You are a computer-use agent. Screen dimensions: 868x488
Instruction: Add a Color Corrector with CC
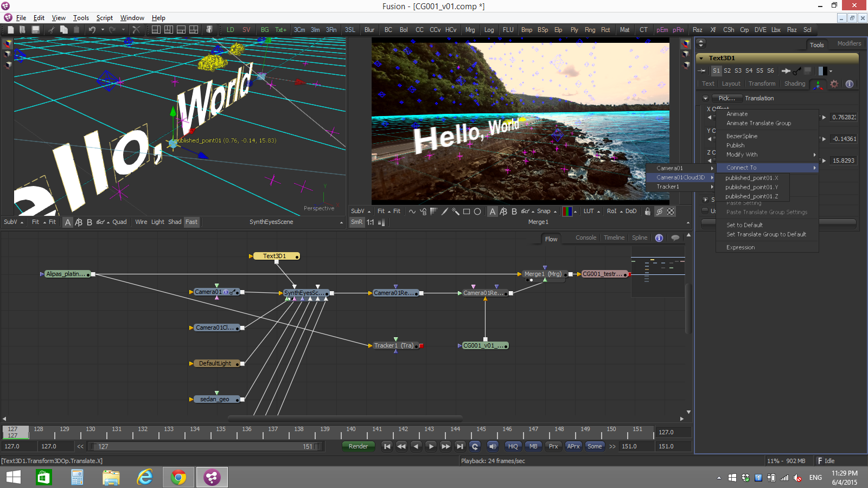[x=419, y=30]
